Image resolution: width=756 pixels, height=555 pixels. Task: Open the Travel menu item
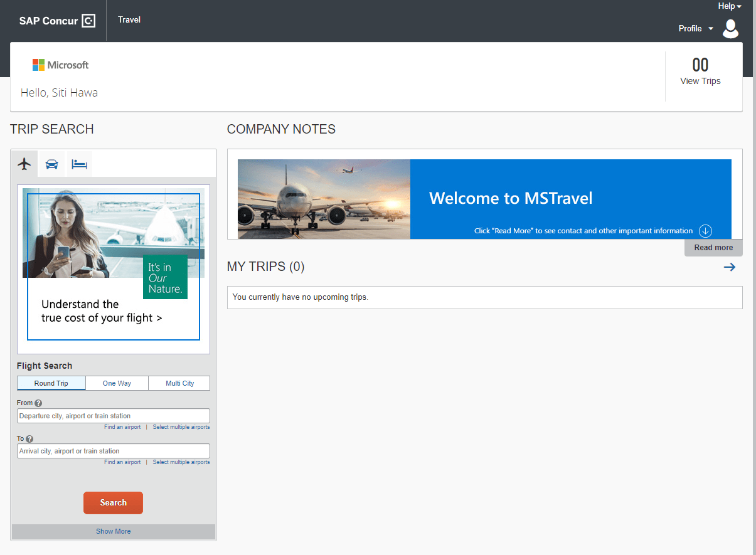pos(129,20)
